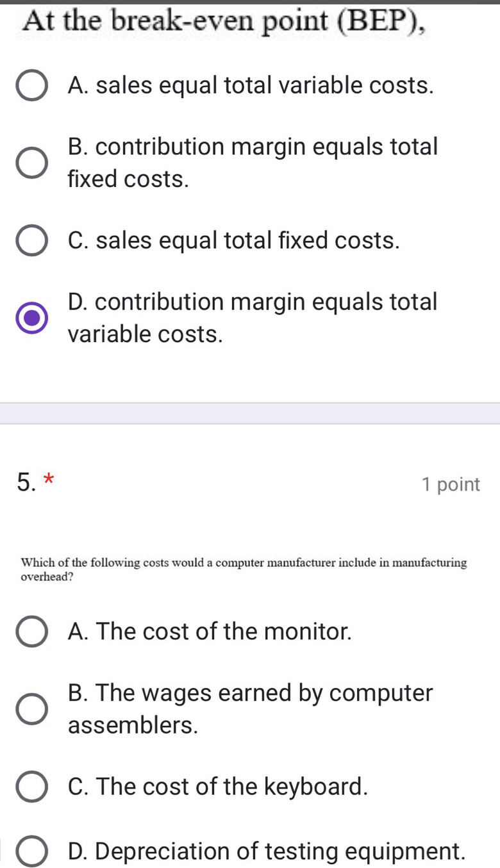Screen dimensions: 500x868
Task: Click the label text 'sales equal total variable costs'
Action: (251, 86)
